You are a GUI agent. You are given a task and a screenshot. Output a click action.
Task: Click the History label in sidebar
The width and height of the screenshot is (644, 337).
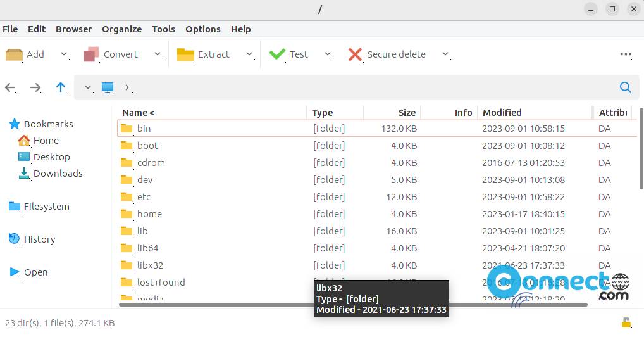[x=39, y=239]
